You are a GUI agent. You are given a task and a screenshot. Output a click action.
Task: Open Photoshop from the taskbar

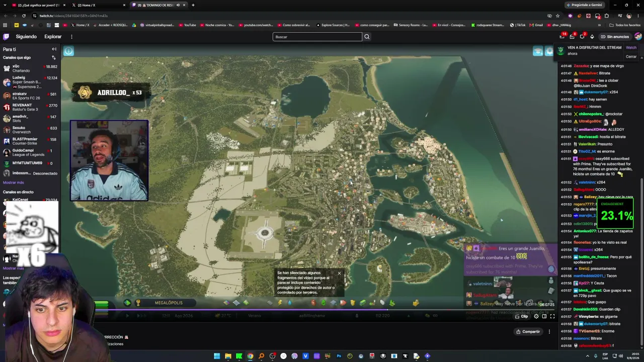click(339, 356)
